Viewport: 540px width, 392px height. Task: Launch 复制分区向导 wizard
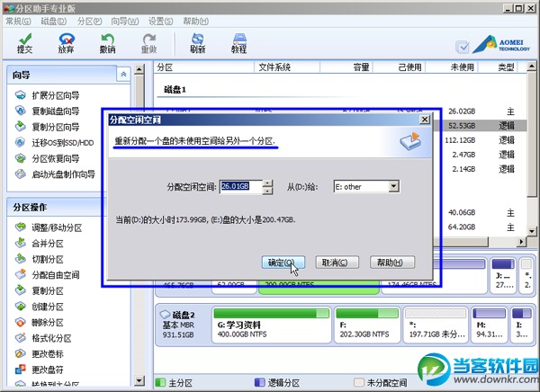pos(48,127)
